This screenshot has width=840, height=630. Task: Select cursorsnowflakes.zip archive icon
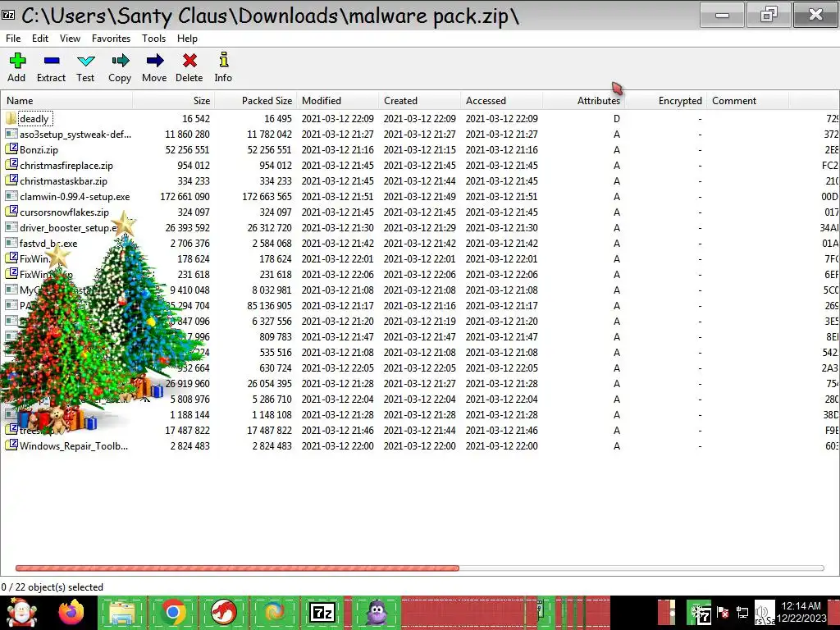pos(11,212)
